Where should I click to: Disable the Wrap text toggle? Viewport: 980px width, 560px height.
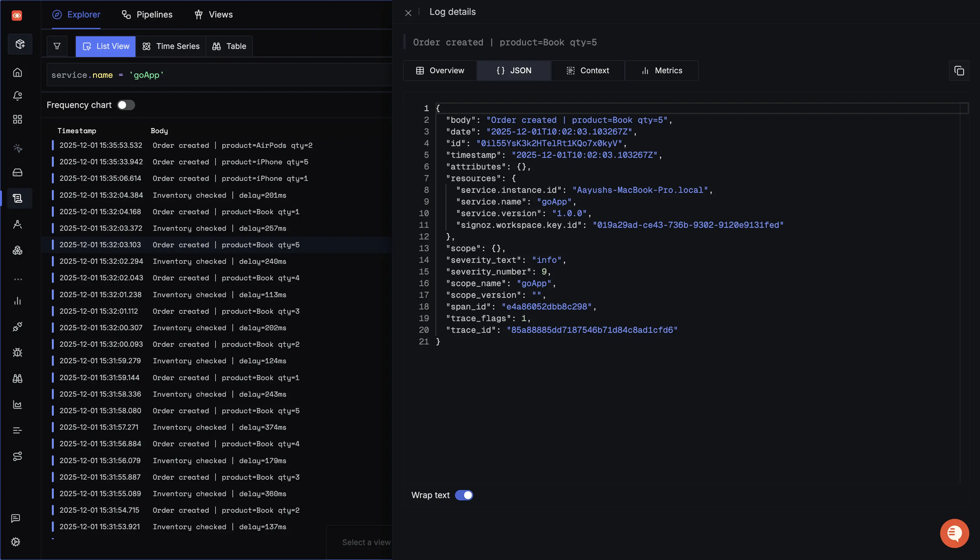(x=464, y=495)
